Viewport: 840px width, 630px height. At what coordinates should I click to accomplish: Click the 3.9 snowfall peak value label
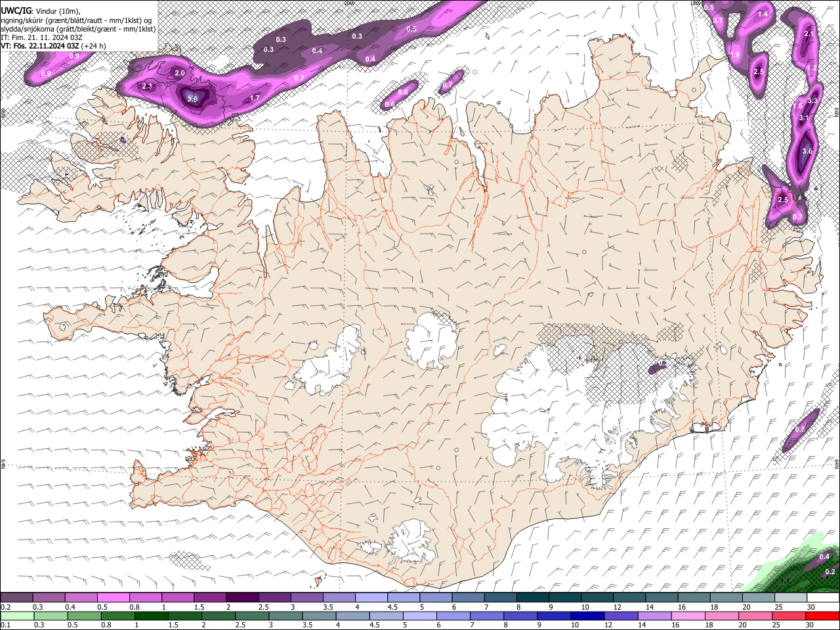pyautogui.click(x=192, y=99)
